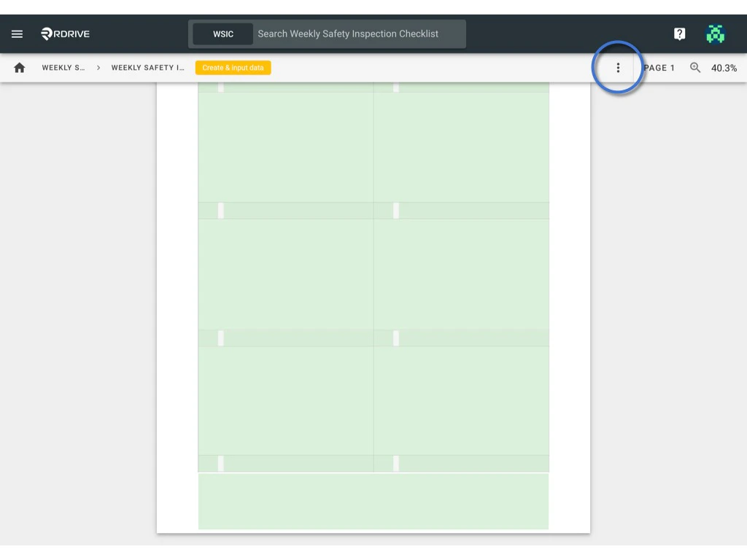The image size is (747, 560).
Task: Click the breadcrumb separator chevron
Action: point(97,67)
